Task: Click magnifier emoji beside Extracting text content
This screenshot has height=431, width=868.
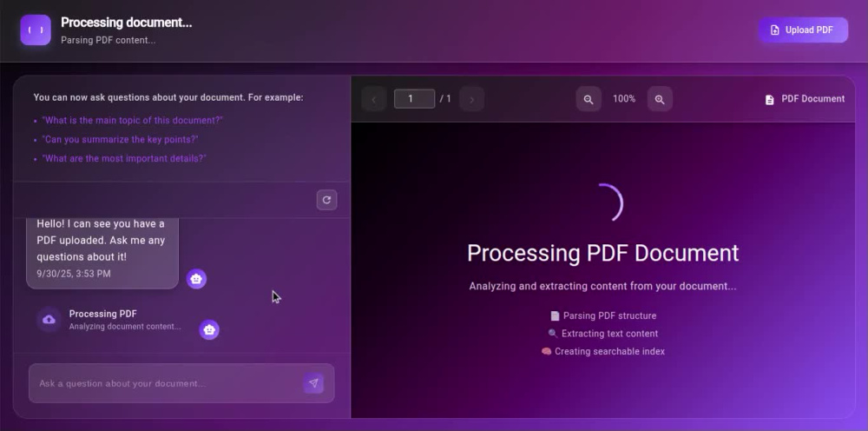Action: [x=552, y=334]
